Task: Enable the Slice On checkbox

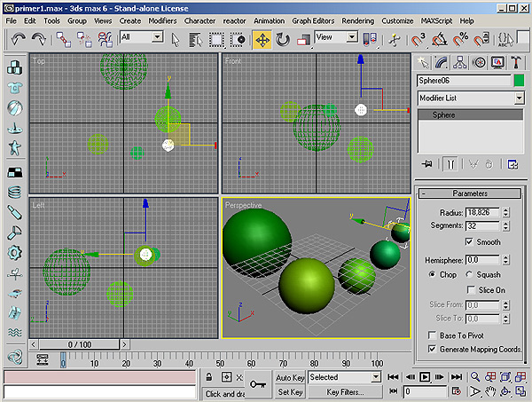Action: click(x=469, y=290)
